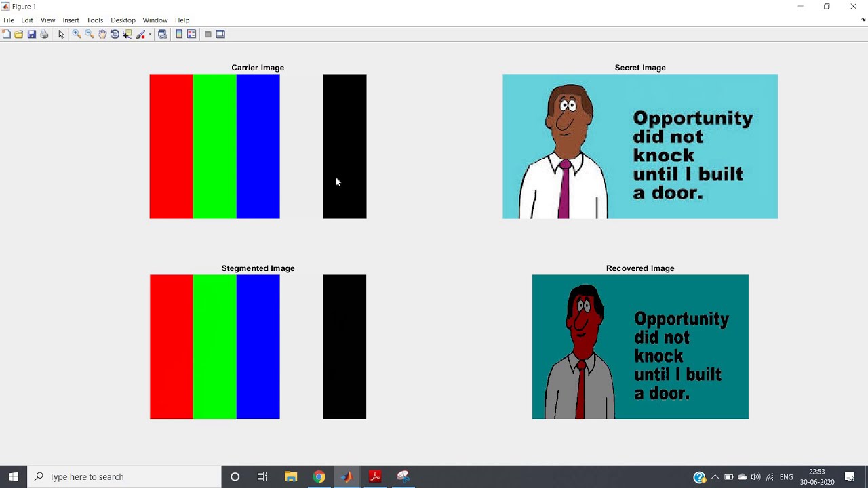
Task: Click the Print Figure icon
Action: tap(45, 34)
